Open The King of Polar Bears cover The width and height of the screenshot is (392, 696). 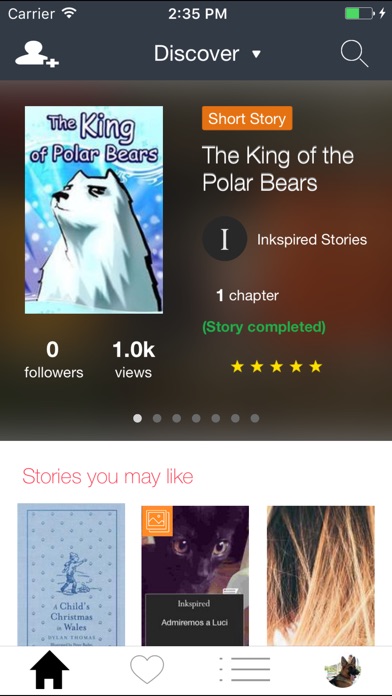pyautogui.click(x=94, y=210)
